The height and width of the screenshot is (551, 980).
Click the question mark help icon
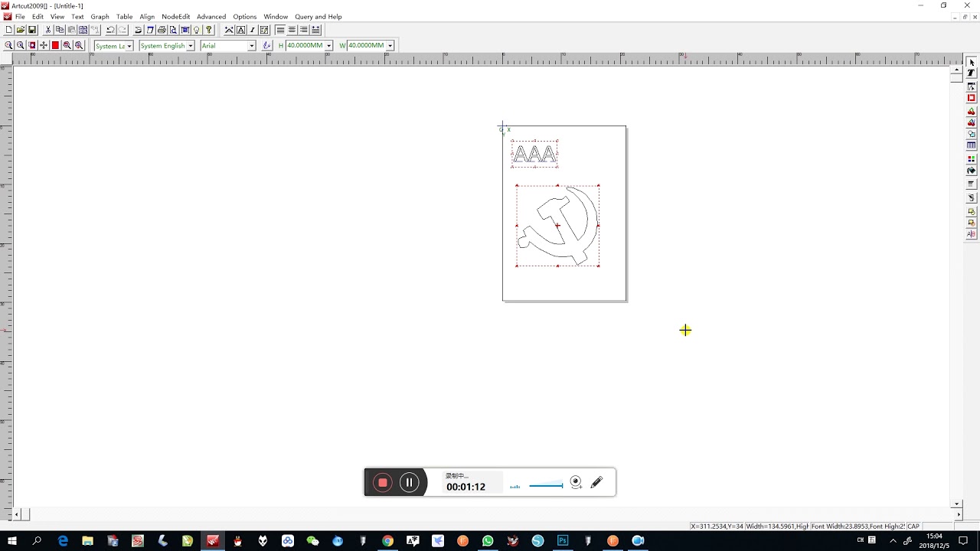coord(208,30)
